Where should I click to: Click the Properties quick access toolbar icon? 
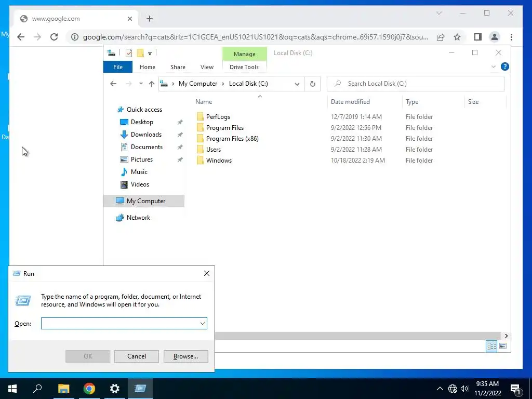pos(129,53)
